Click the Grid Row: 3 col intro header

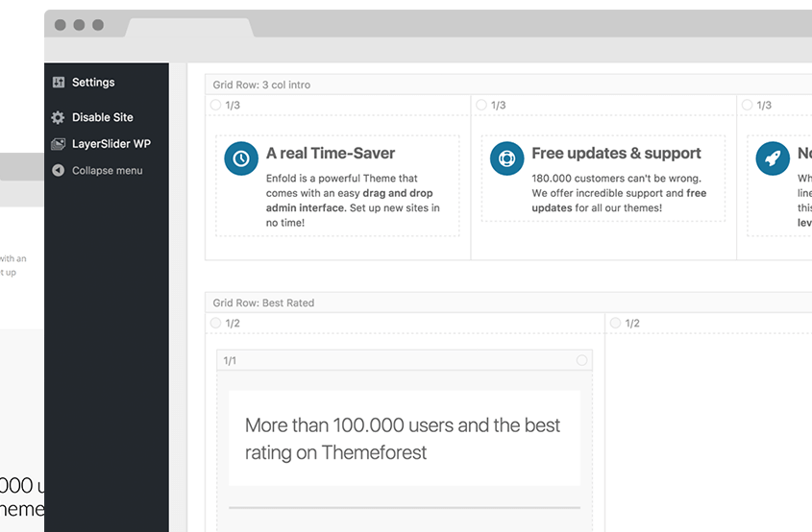pyautogui.click(x=261, y=85)
